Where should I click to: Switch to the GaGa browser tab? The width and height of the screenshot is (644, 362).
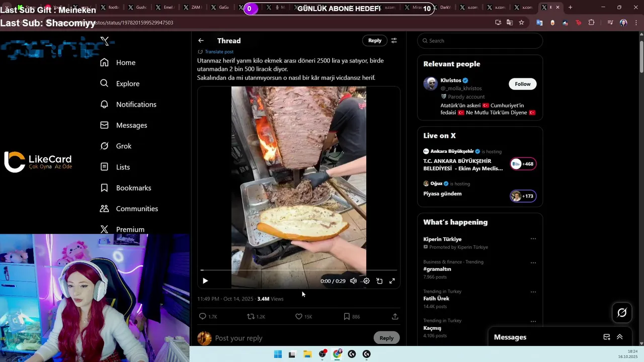[221, 8]
